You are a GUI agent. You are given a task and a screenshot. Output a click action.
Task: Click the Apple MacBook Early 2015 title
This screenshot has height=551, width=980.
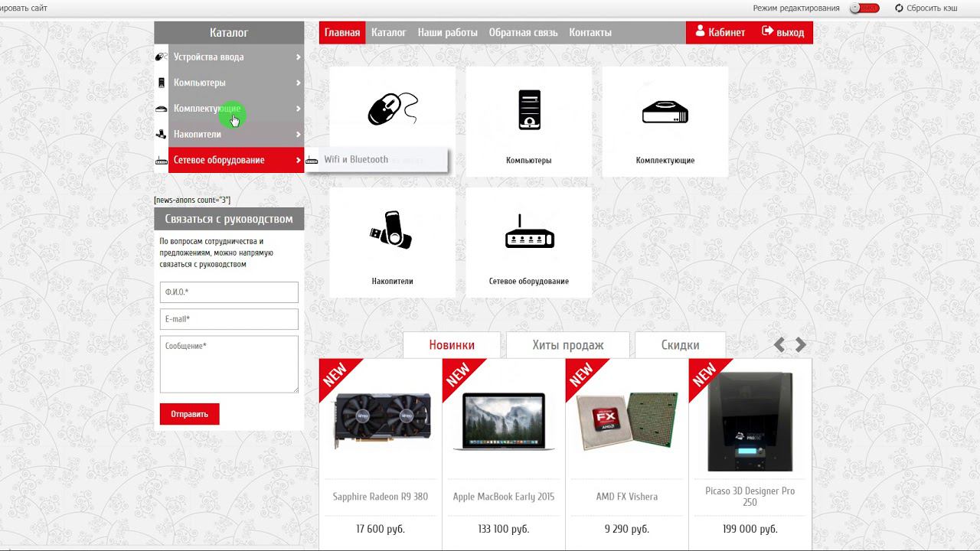pos(504,497)
